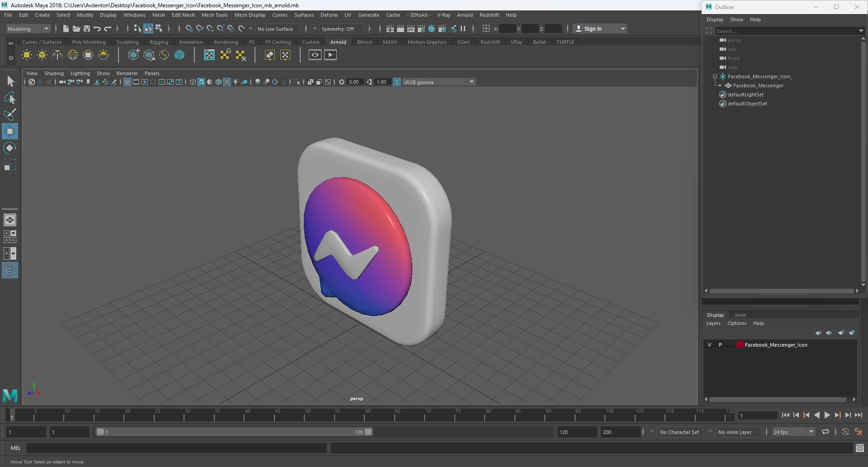
Task: Toggle smooth shade all in viewport
Action: click(x=201, y=82)
